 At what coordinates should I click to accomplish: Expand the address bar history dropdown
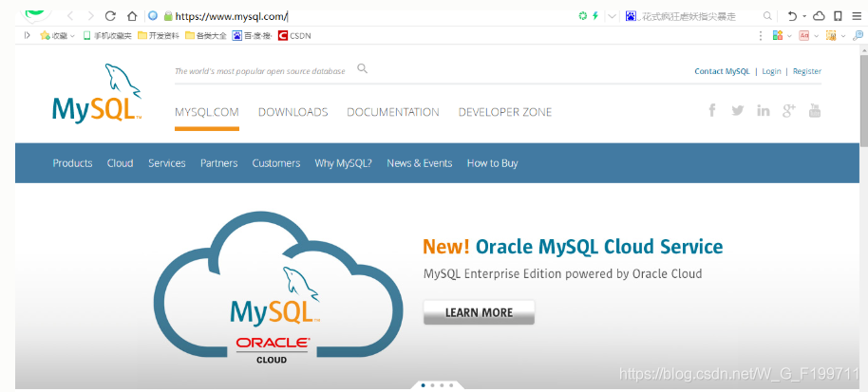point(612,16)
